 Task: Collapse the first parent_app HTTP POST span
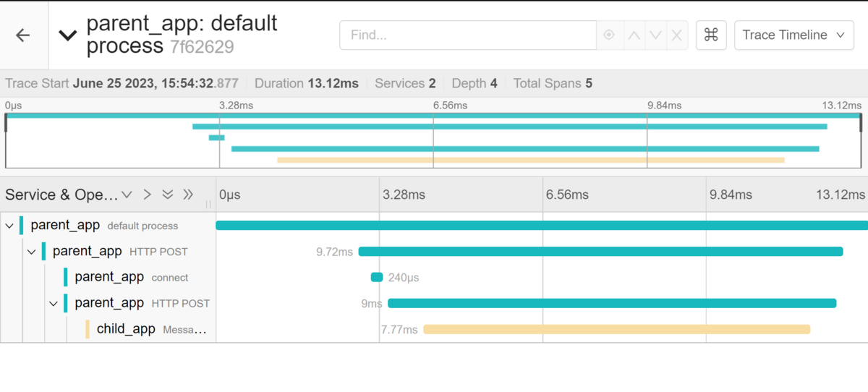[x=31, y=252]
